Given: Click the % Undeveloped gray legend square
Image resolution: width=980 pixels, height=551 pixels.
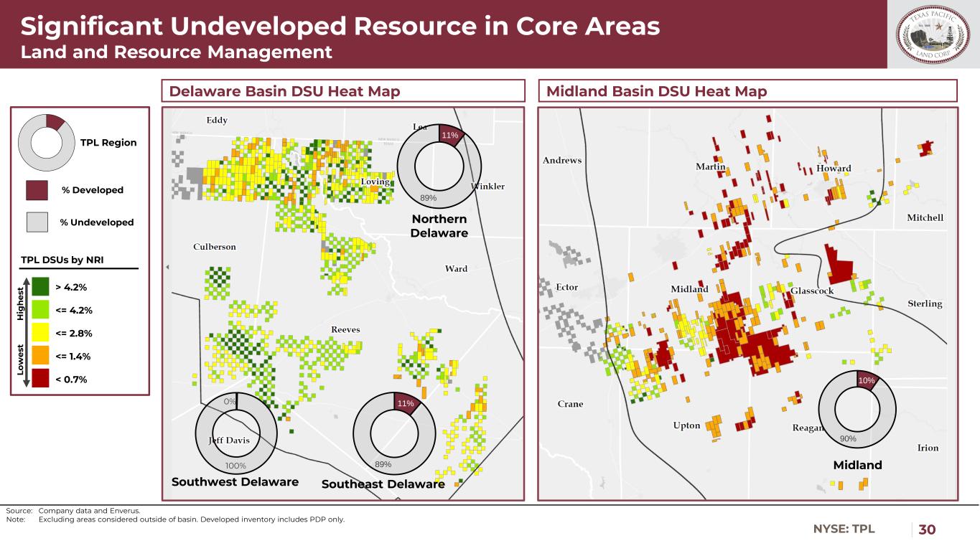Looking at the screenshot, I should pyautogui.click(x=37, y=222).
